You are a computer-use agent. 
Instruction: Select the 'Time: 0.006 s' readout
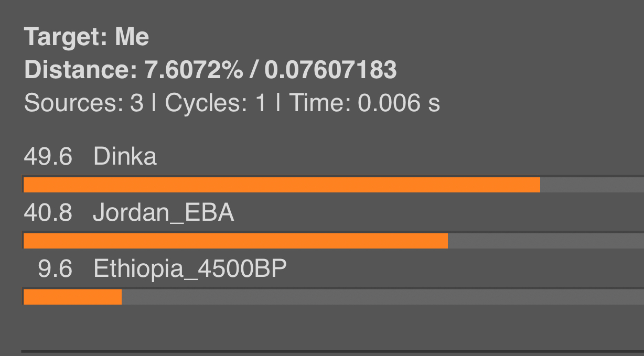(x=364, y=103)
